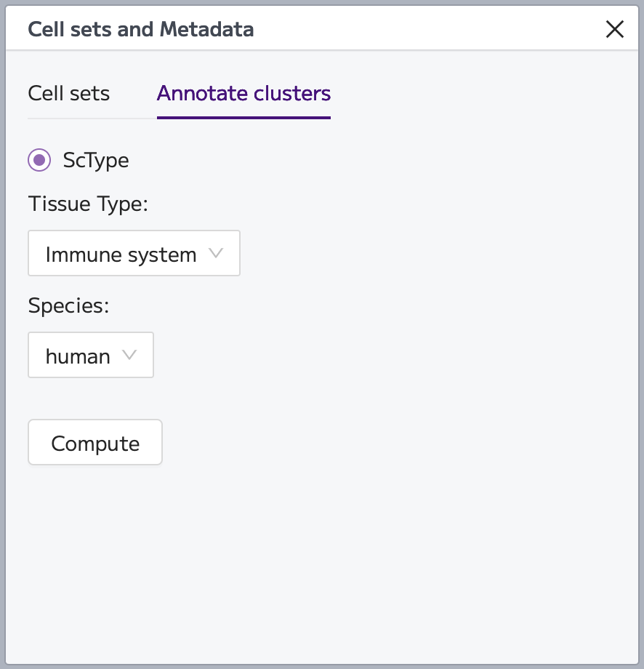The height and width of the screenshot is (669, 644).
Task: Click the X icon in the panel header
Action: pyautogui.click(x=615, y=29)
